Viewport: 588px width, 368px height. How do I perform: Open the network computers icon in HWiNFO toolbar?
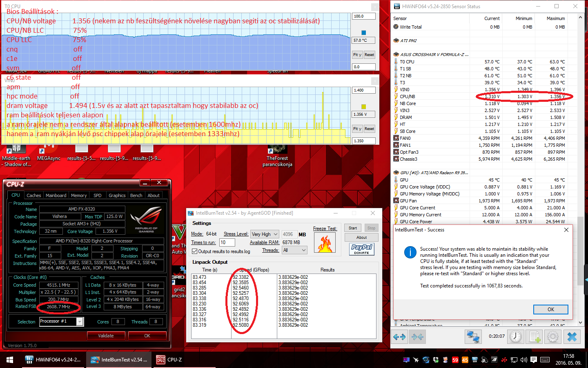(473, 337)
